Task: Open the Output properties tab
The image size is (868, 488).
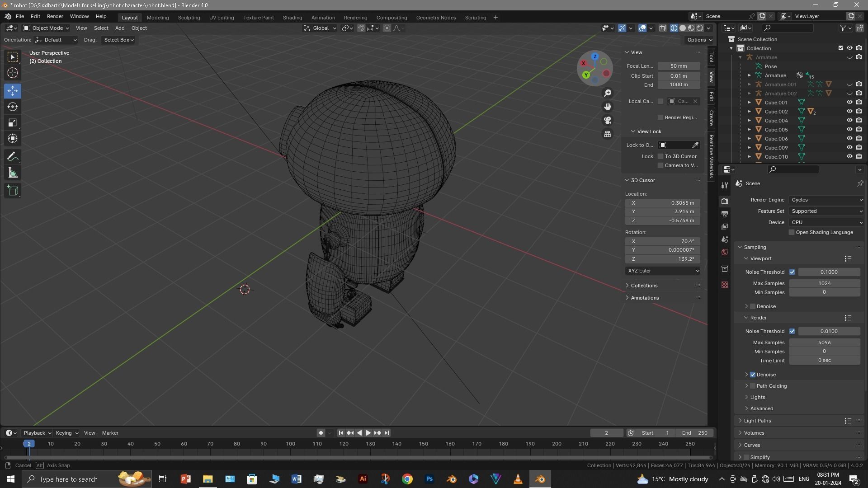Action: (x=725, y=214)
